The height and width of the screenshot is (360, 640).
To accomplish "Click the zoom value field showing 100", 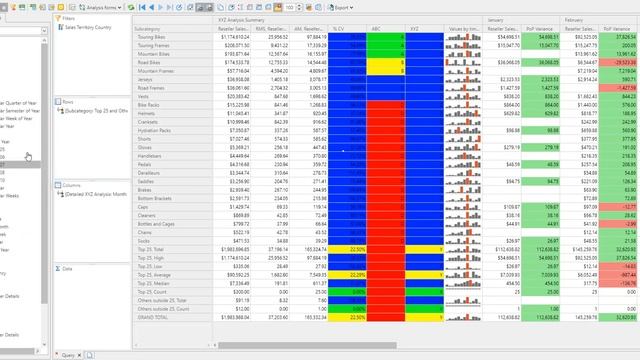I will pos(289,7).
